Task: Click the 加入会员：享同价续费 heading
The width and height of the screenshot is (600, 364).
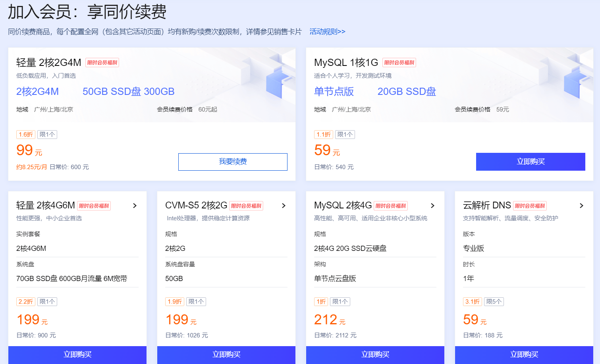Action: 87,12
